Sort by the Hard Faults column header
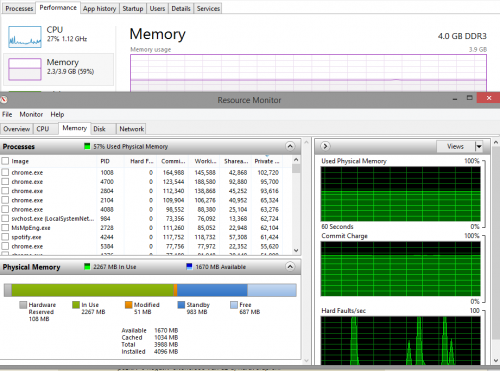This screenshot has width=500, height=371. [139, 161]
